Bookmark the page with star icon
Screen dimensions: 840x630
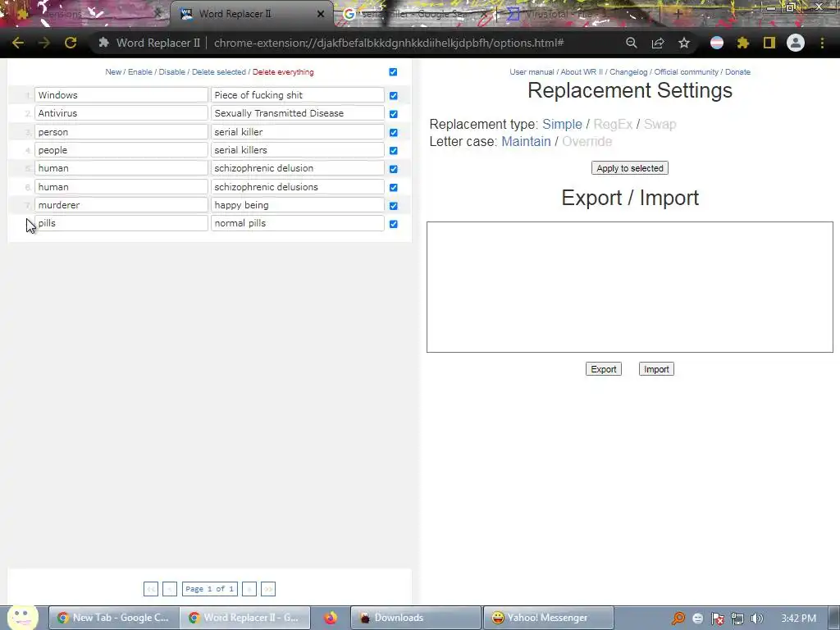point(684,43)
